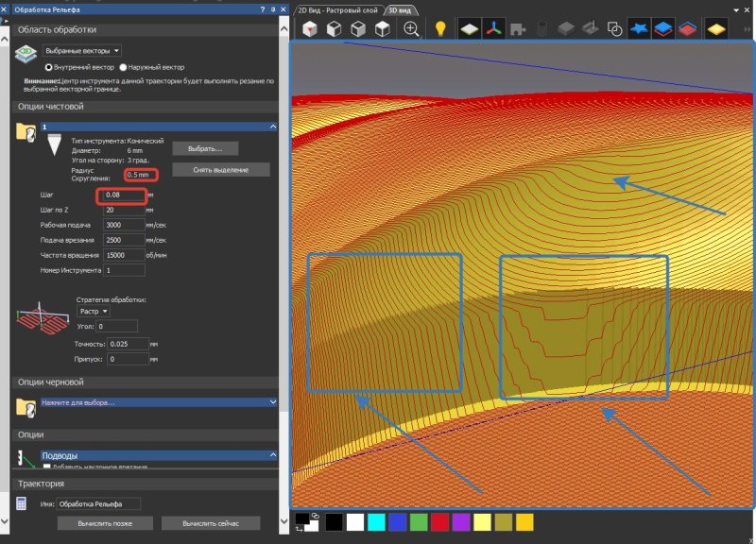Click the blue star toolbar icon

pyautogui.click(x=639, y=29)
